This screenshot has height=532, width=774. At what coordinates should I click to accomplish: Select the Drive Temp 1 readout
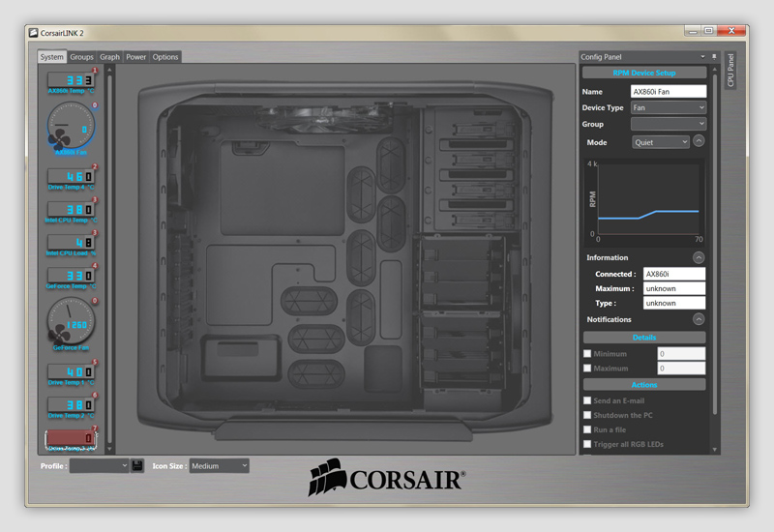(x=71, y=371)
